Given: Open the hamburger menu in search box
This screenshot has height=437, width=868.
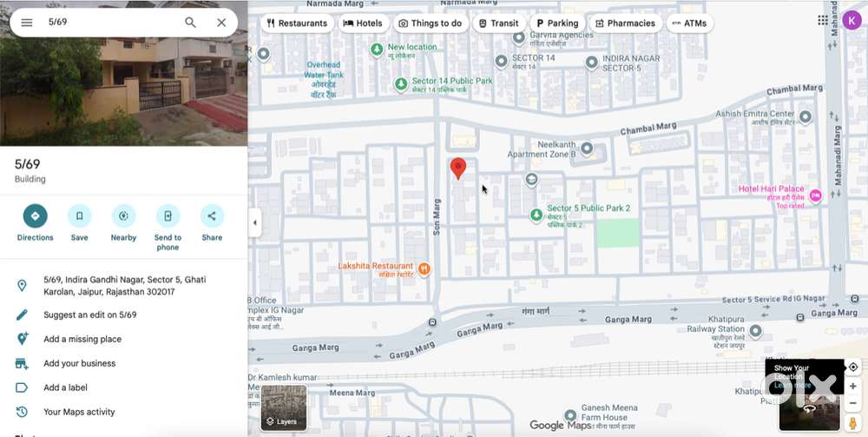Looking at the screenshot, I should 27,23.
